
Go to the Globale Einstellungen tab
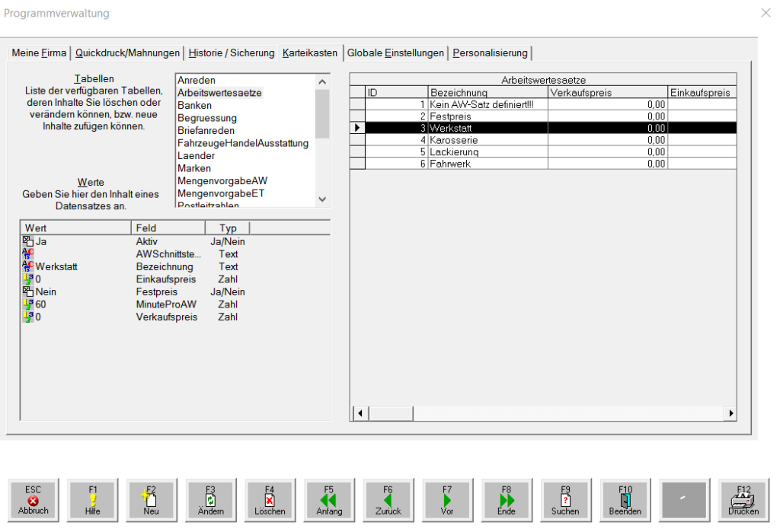(x=395, y=53)
